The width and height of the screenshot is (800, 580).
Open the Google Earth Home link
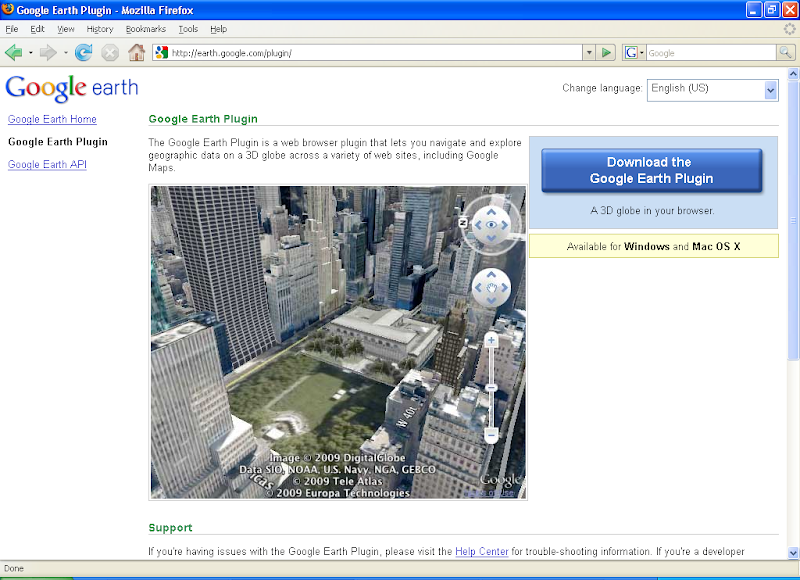tap(52, 119)
